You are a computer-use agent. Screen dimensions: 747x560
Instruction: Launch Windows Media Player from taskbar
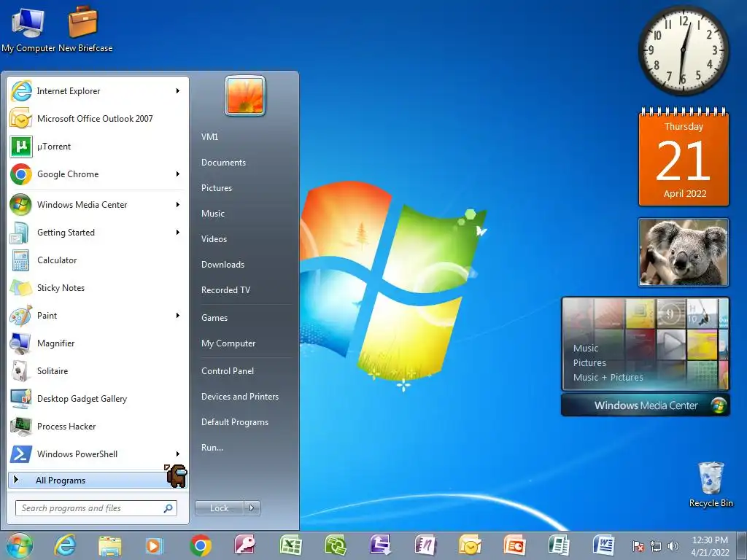click(x=155, y=545)
